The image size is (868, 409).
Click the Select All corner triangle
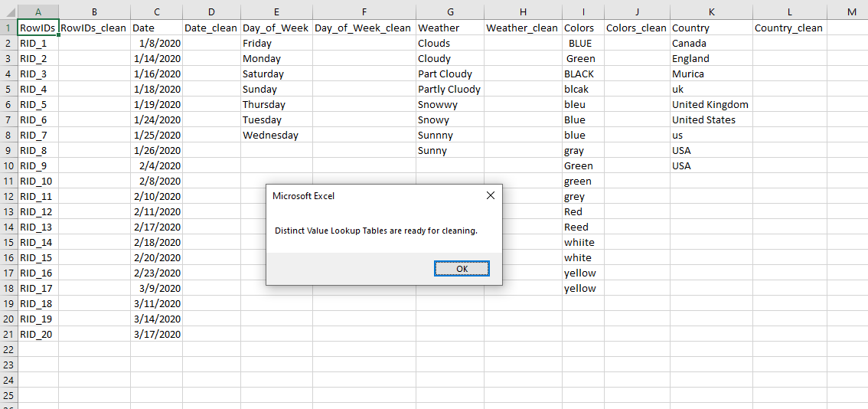click(x=8, y=11)
